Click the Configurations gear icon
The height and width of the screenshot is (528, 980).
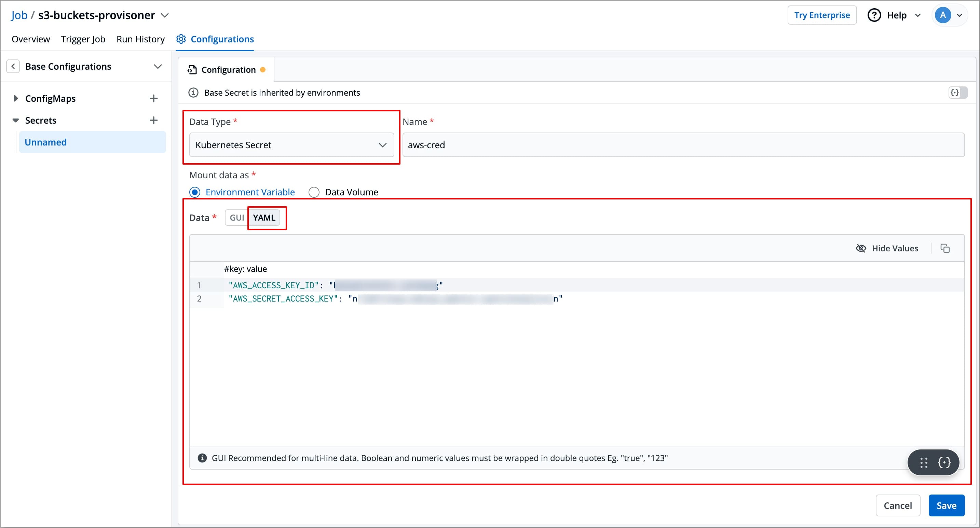pyautogui.click(x=181, y=39)
